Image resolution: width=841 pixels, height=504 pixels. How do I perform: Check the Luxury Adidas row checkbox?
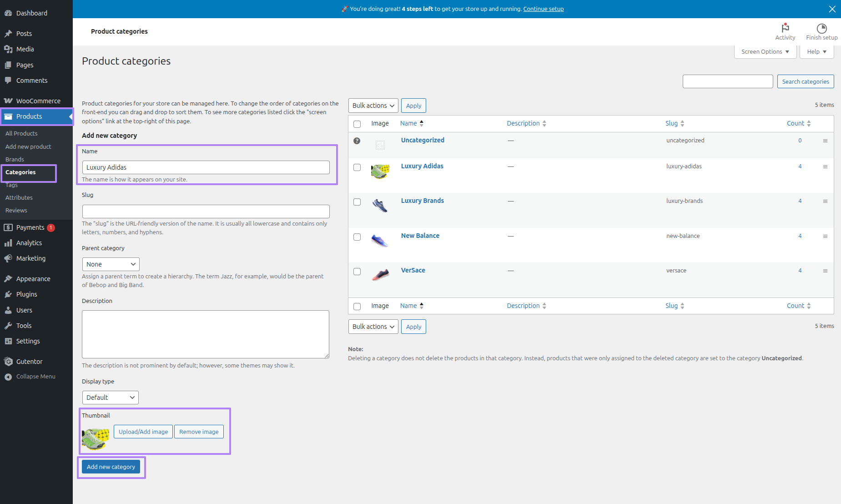(x=357, y=167)
